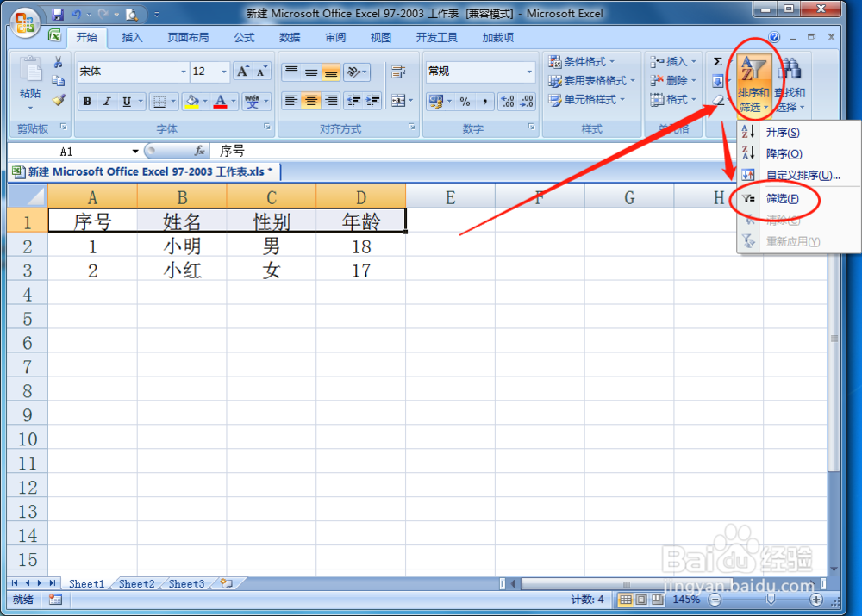This screenshot has height=616, width=862.
Task: Undo the last action
Action: pos(77,15)
